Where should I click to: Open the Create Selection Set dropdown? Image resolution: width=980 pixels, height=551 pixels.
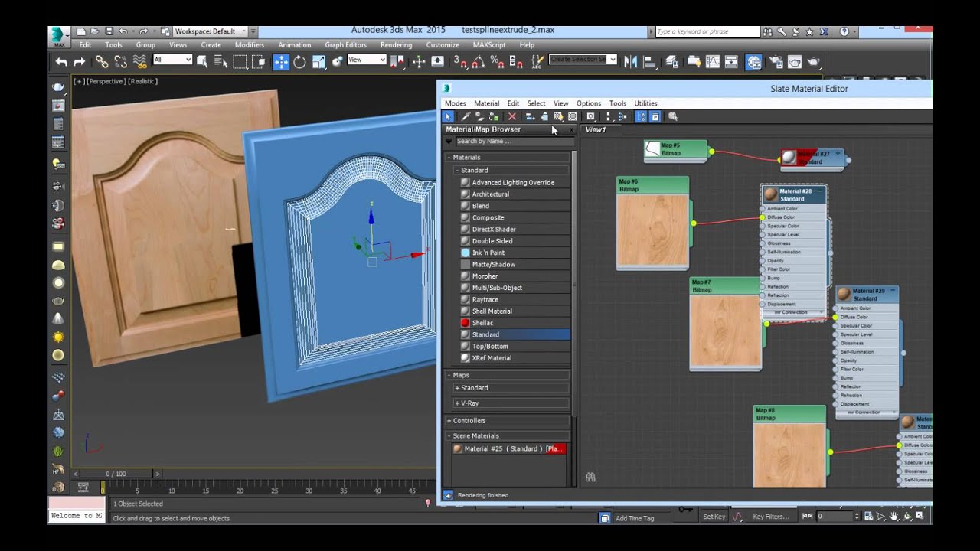583,60
